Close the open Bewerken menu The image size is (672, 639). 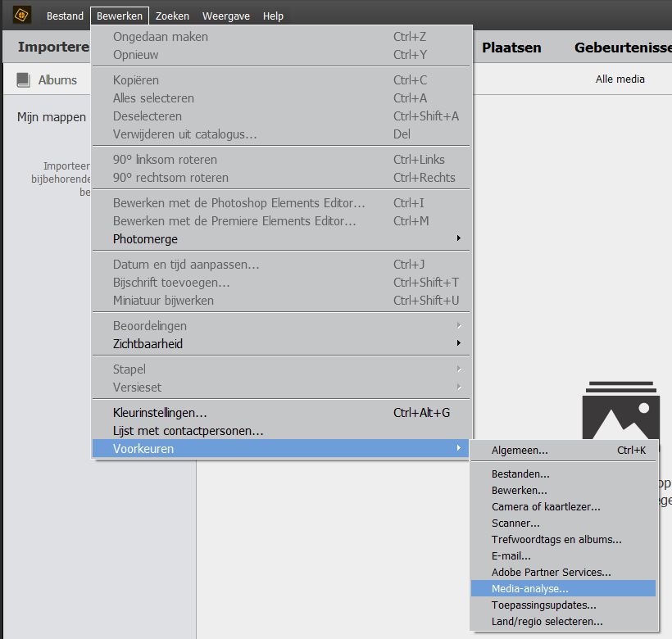[x=120, y=16]
